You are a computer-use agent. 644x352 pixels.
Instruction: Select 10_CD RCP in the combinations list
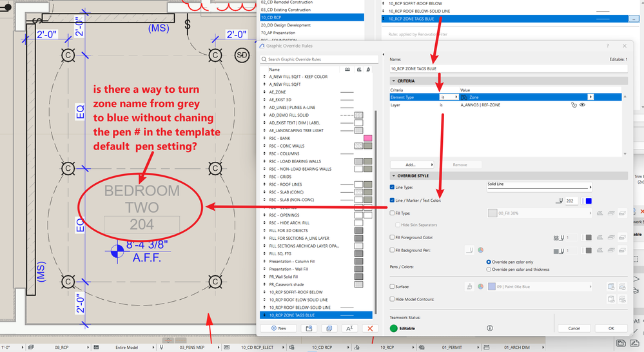[312, 17]
